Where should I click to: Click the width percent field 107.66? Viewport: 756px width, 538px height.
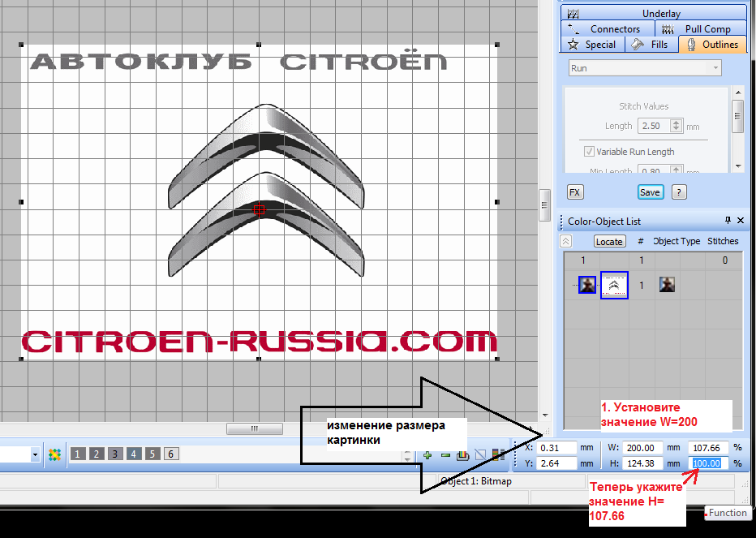point(707,448)
